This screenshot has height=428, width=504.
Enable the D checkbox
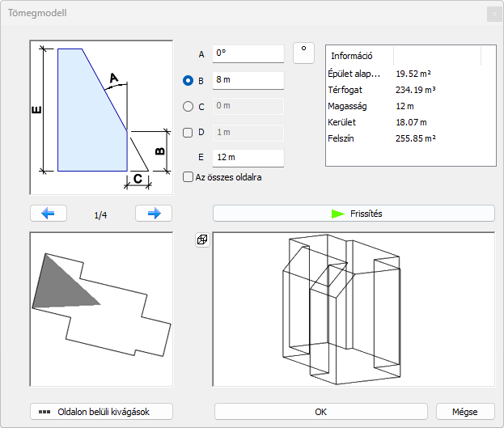pyautogui.click(x=188, y=133)
